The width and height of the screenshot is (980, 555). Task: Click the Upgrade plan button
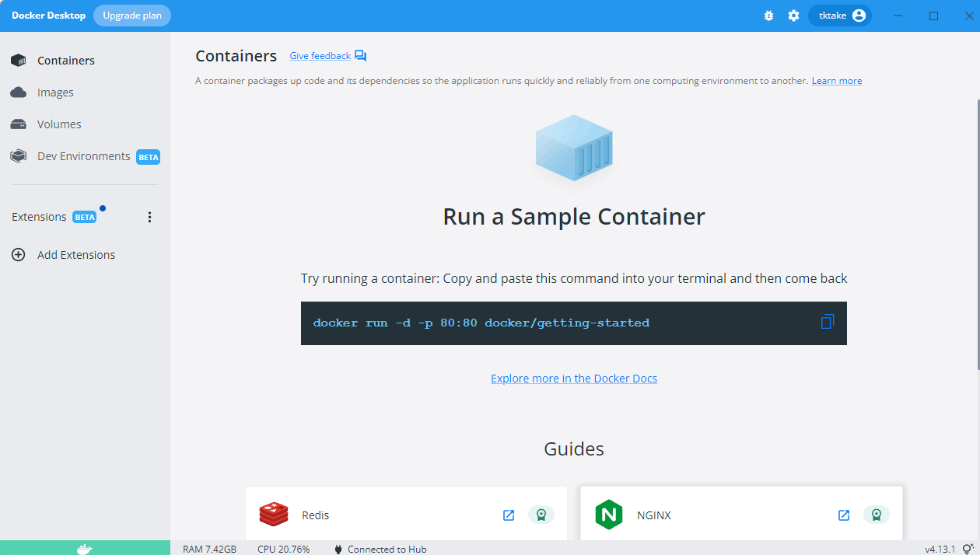[132, 16]
